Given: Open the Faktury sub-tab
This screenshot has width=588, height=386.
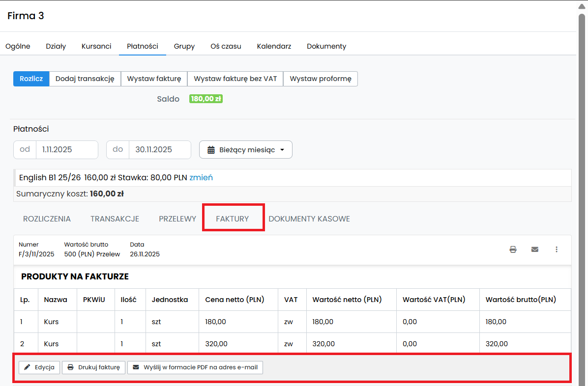Looking at the screenshot, I should [233, 219].
